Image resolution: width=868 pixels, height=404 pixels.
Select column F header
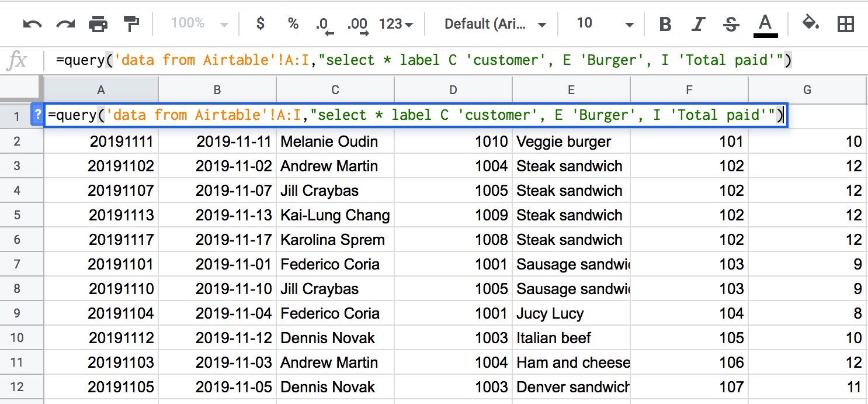coord(689,90)
